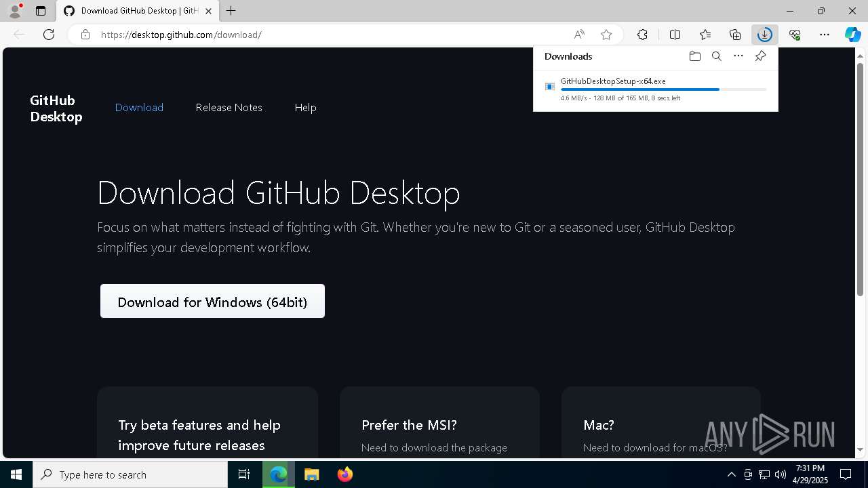Open more options in Downloads panel
Viewport: 868px width, 488px height.
(x=738, y=56)
